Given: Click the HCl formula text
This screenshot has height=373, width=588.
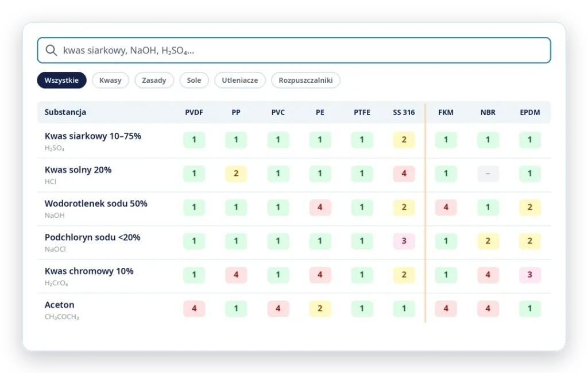Looking at the screenshot, I should click(x=51, y=182).
